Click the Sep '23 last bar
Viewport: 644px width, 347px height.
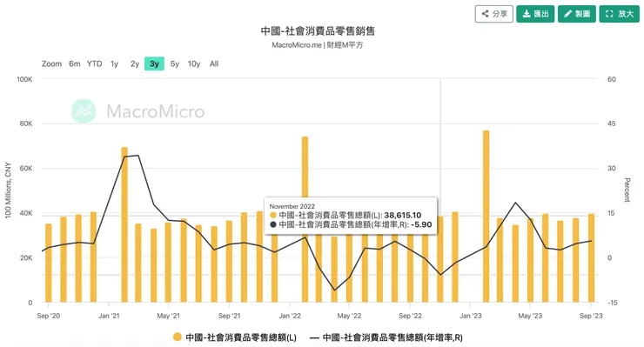(x=591, y=258)
